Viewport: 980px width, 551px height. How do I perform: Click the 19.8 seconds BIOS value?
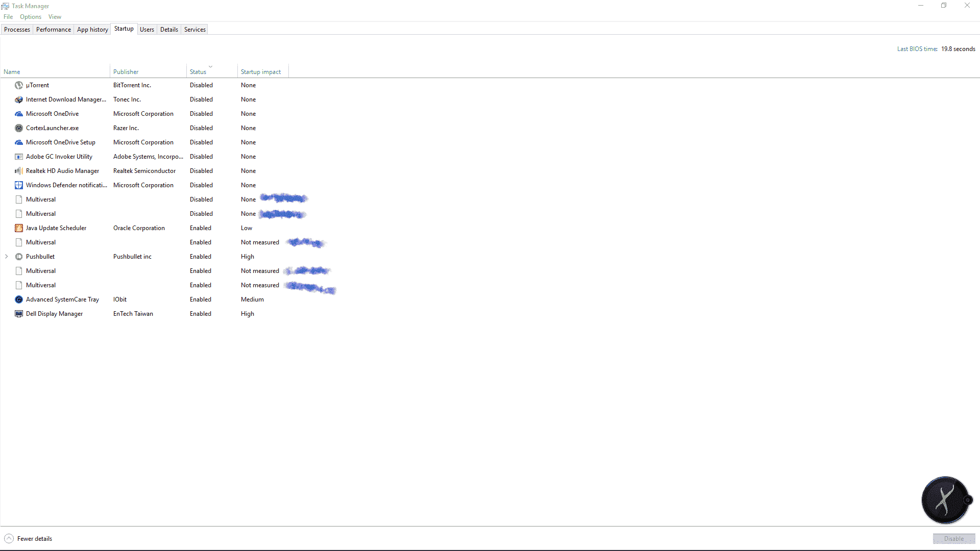(958, 49)
